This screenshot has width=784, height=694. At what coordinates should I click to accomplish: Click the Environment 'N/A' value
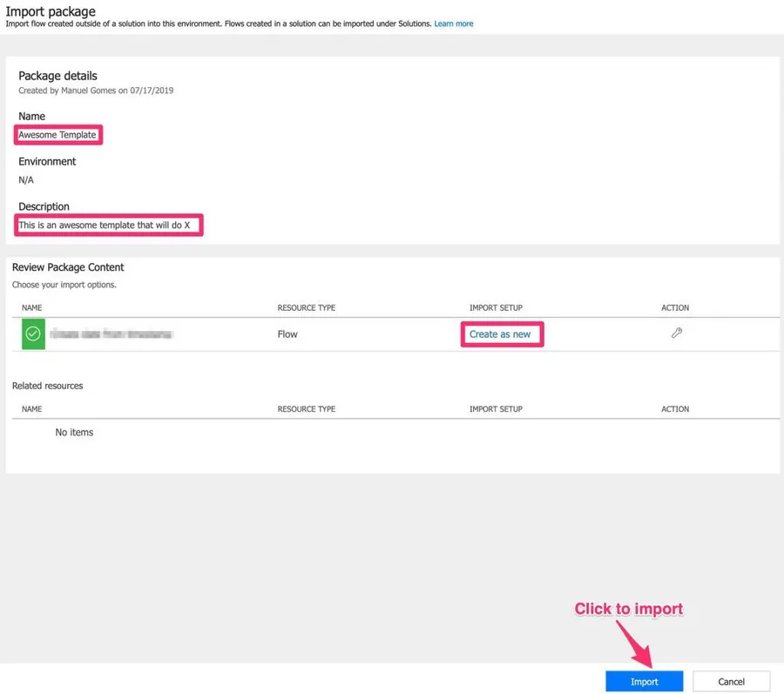click(26, 180)
